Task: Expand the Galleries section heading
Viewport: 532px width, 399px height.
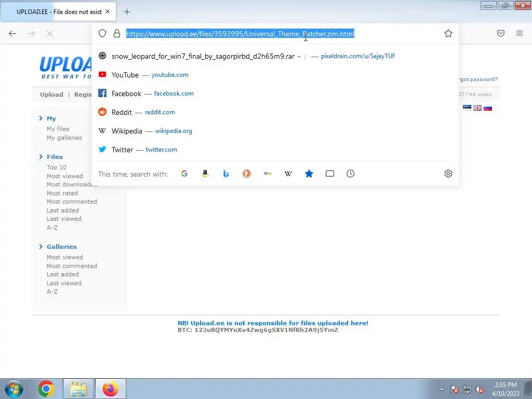Action: pyautogui.click(x=62, y=247)
